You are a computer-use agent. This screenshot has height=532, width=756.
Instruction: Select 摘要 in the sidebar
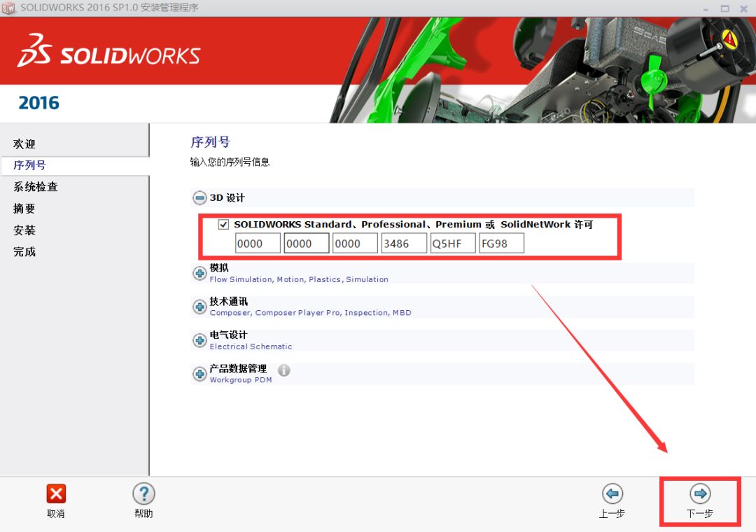[24, 209]
